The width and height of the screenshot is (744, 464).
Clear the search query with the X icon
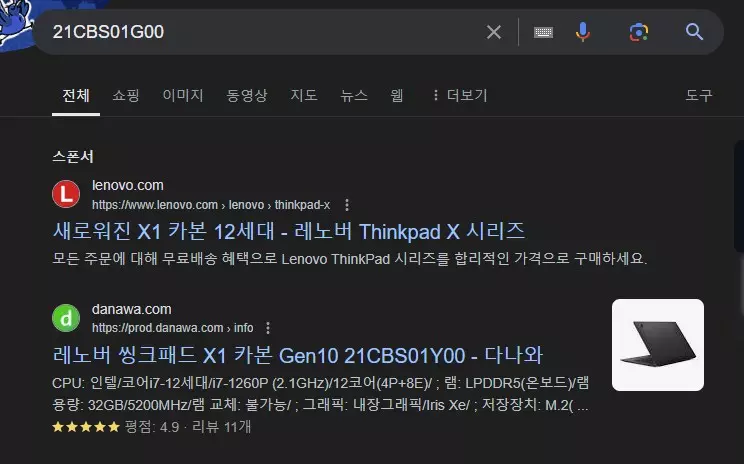tap(493, 32)
